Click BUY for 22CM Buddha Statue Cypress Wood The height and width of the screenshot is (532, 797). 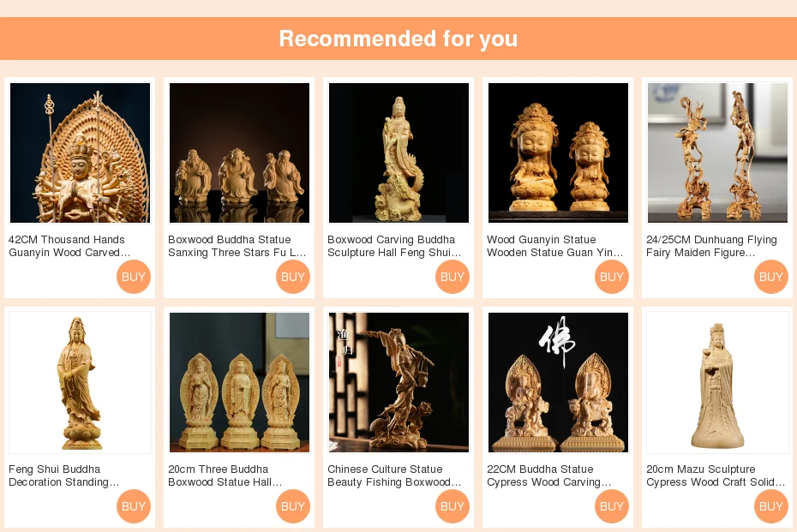(x=612, y=506)
